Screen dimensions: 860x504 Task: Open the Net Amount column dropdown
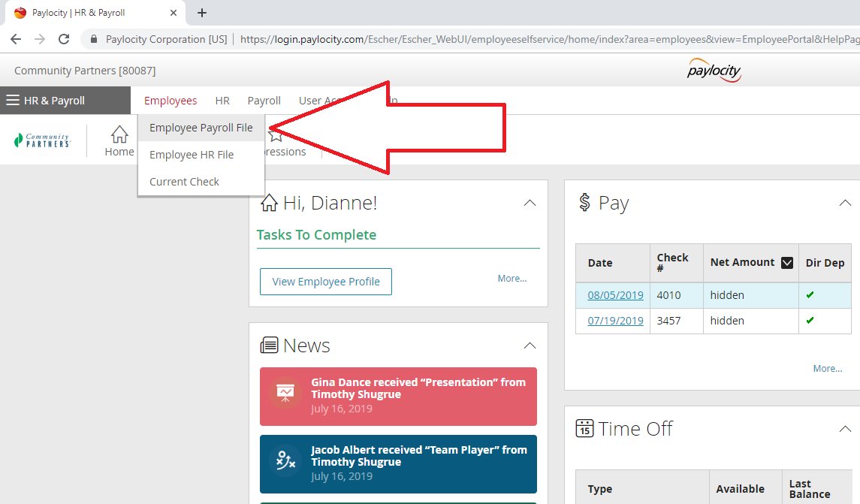(x=787, y=263)
